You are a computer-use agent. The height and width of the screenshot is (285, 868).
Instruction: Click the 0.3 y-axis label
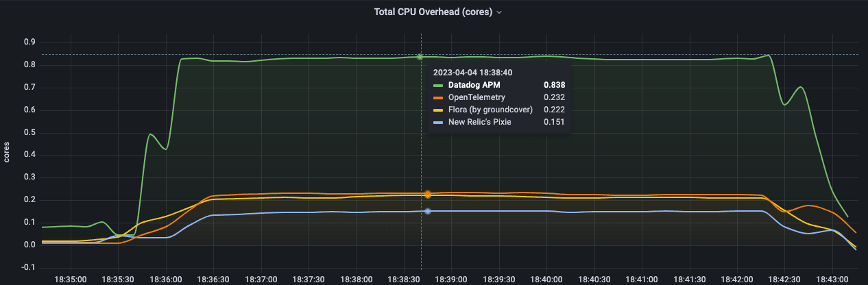pyautogui.click(x=29, y=177)
